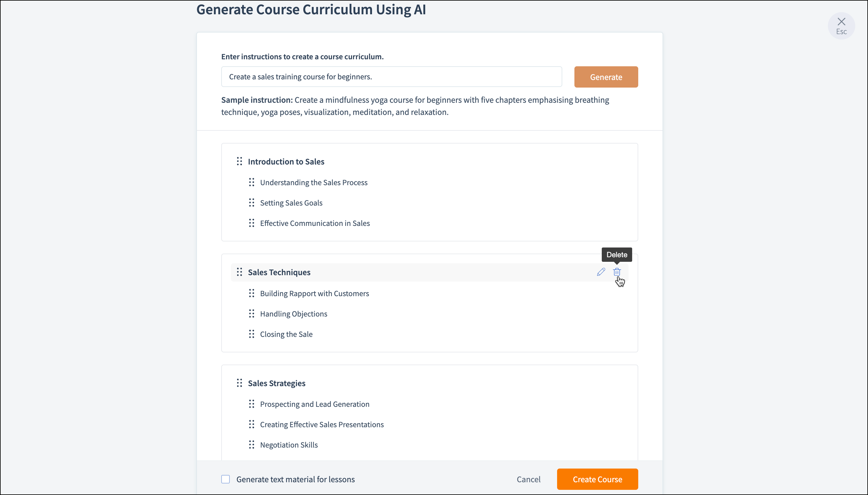This screenshot has width=868, height=495.
Task: Enable Generate text material for lessons checkbox
Action: click(226, 479)
